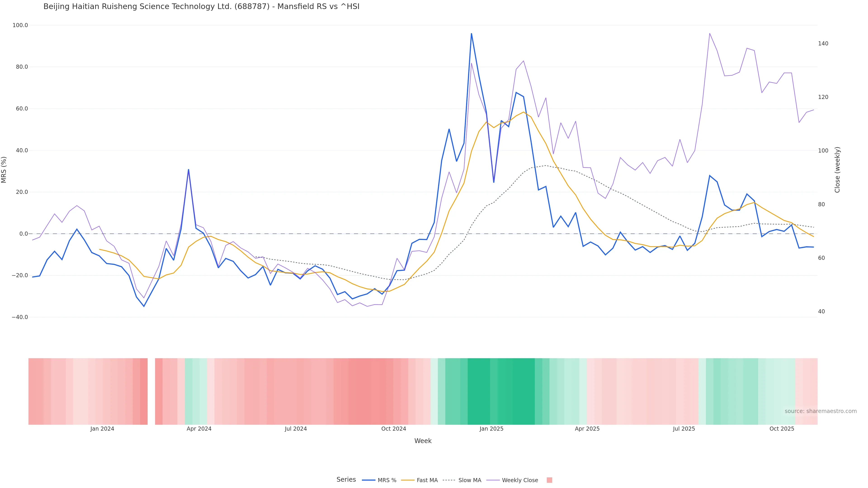Click the Jan 2025 week axis label
This screenshot has width=868, height=488.
pos(491,429)
